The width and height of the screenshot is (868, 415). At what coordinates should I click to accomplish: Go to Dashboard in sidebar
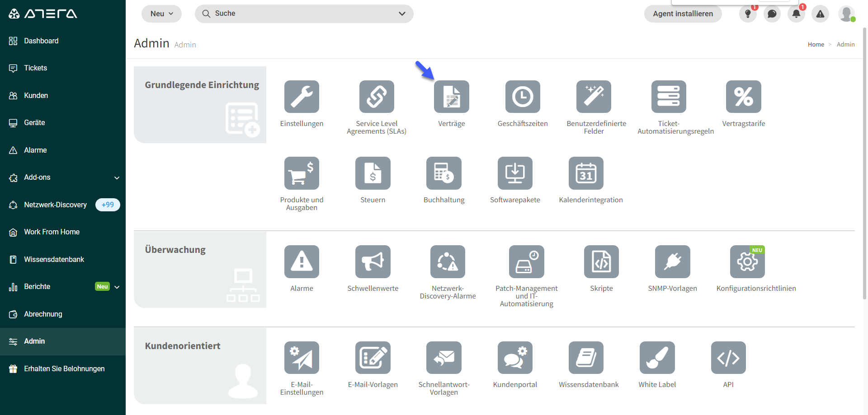[63, 41]
